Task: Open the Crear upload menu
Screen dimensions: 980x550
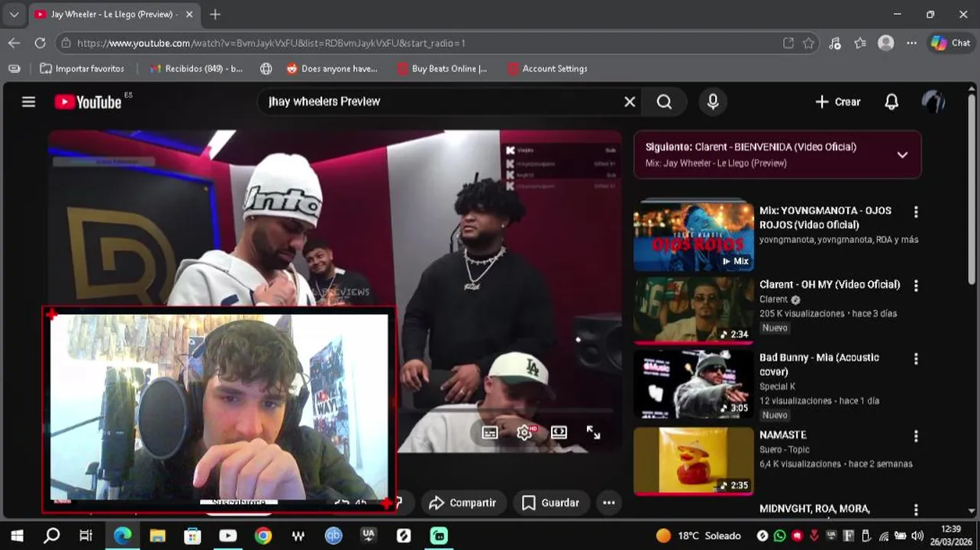Action: [837, 102]
